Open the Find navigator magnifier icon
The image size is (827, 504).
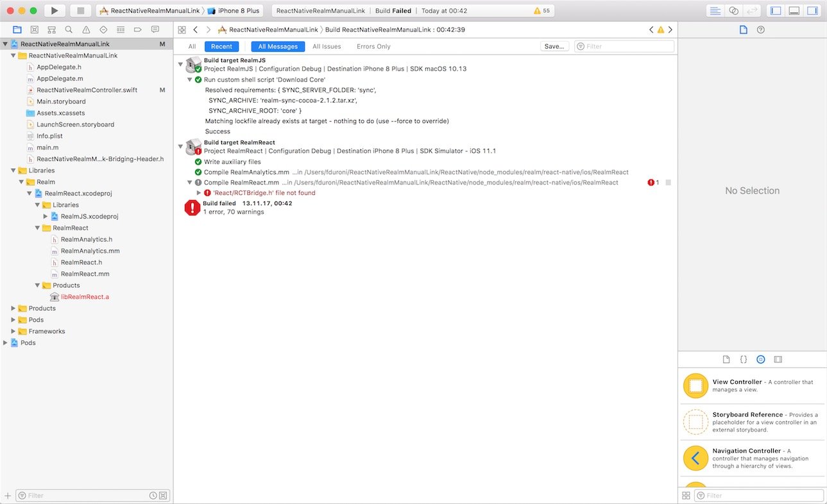[x=69, y=29]
